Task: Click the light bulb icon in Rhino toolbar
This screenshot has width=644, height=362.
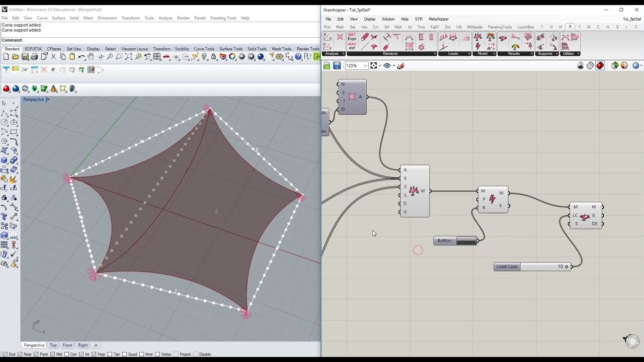Action: click(x=204, y=56)
